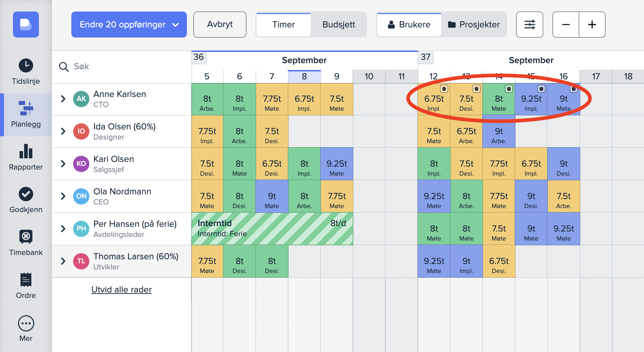Go to Godkjenn checkmark icon
644x352 pixels.
click(x=26, y=194)
